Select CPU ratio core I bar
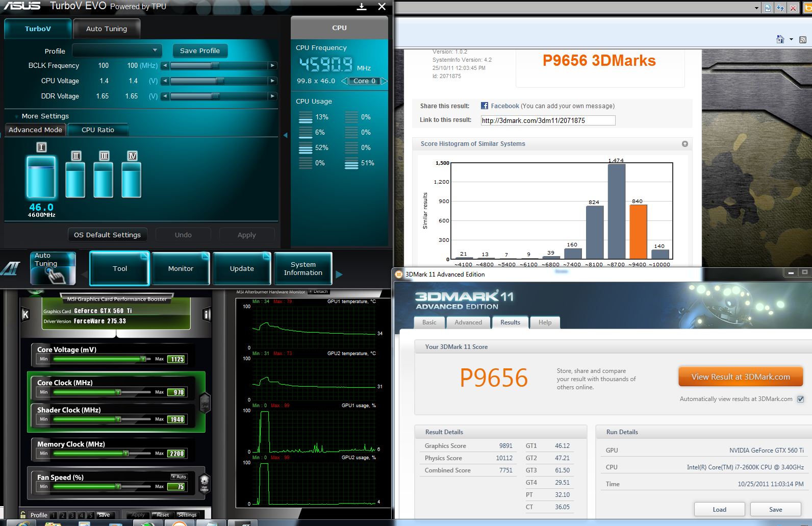 point(41,177)
